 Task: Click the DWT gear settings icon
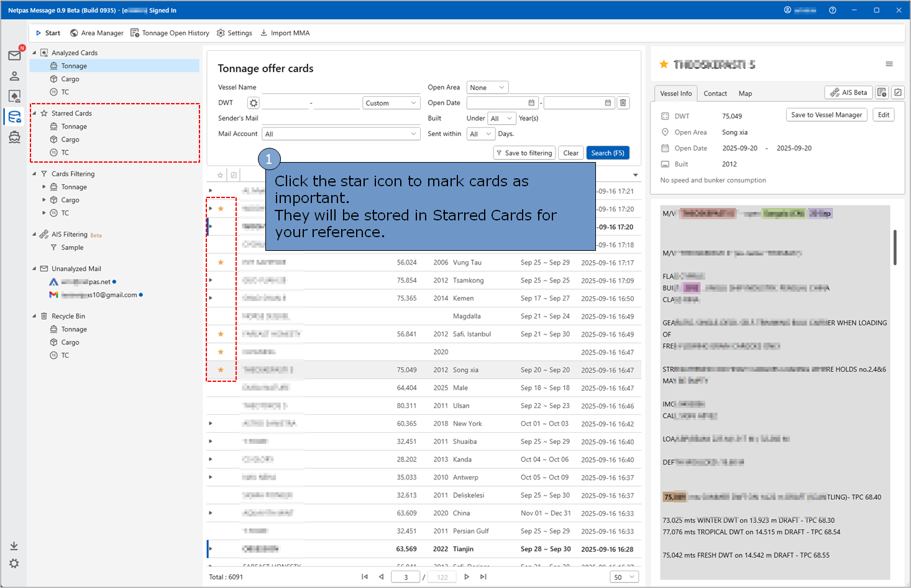254,103
